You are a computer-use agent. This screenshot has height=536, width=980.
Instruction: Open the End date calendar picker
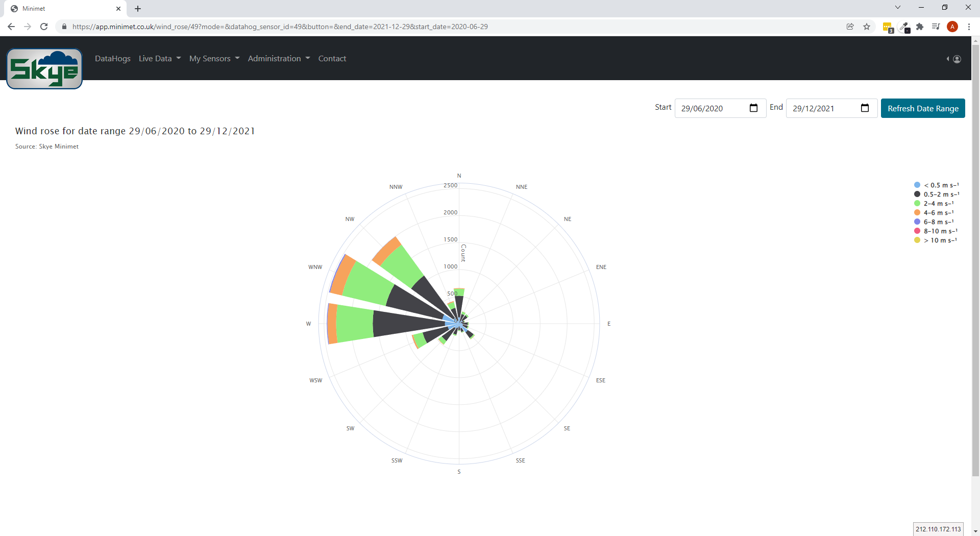[865, 108]
